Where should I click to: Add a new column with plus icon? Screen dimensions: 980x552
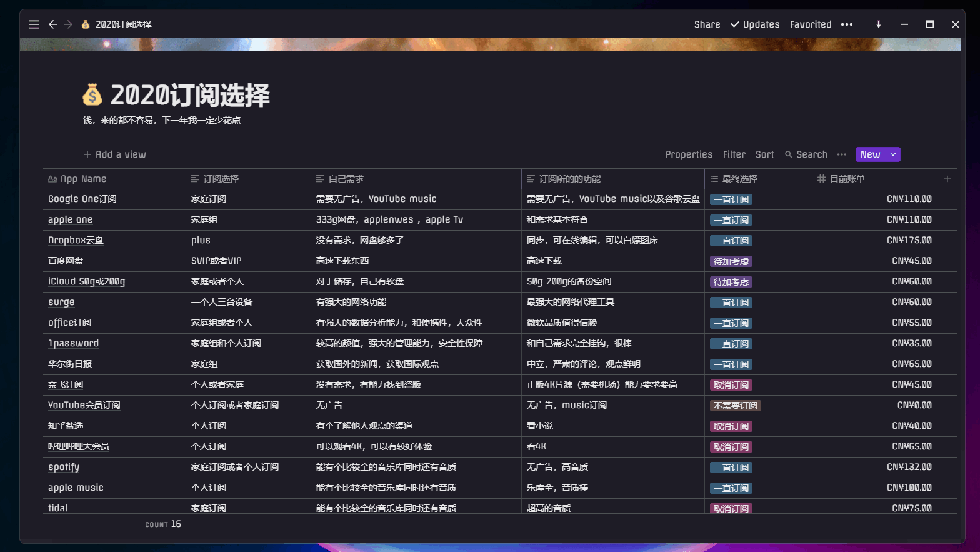(x=947, y=179)
